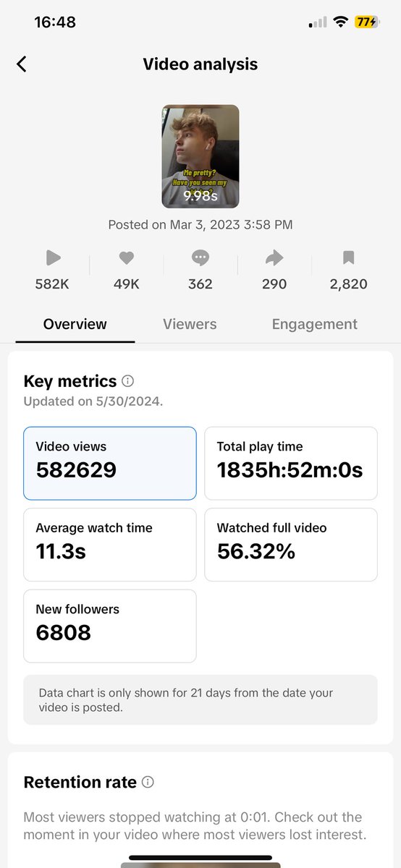
Task: Select the Total play time card
Action: [291, 463]
